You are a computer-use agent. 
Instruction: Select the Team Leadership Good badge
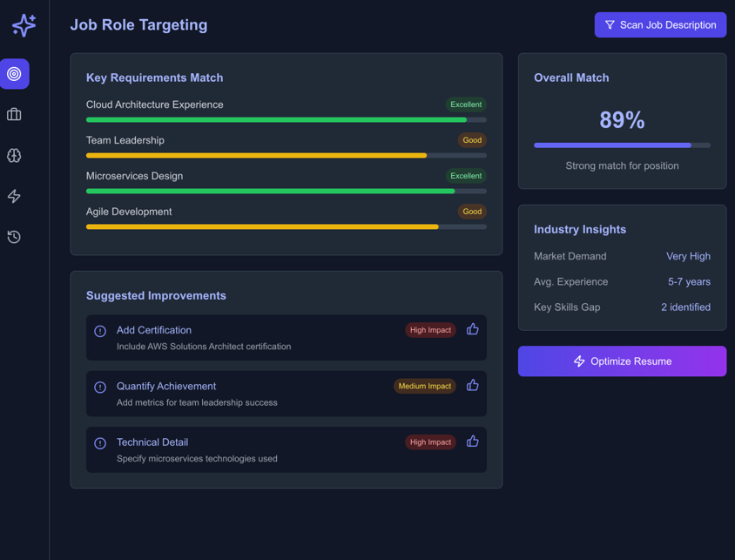472,140
